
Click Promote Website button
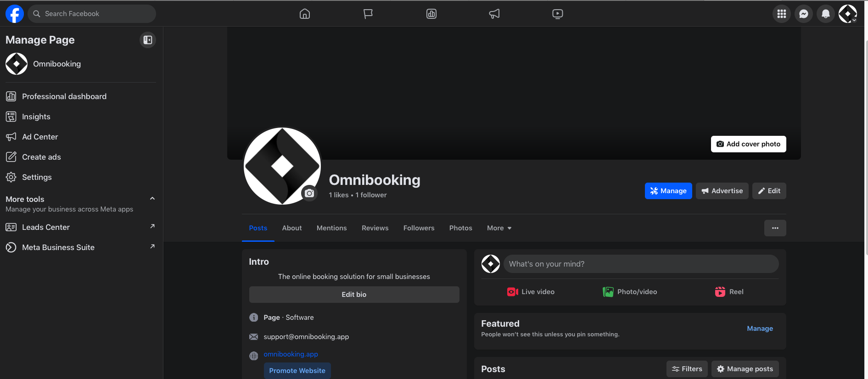[297, 371]
